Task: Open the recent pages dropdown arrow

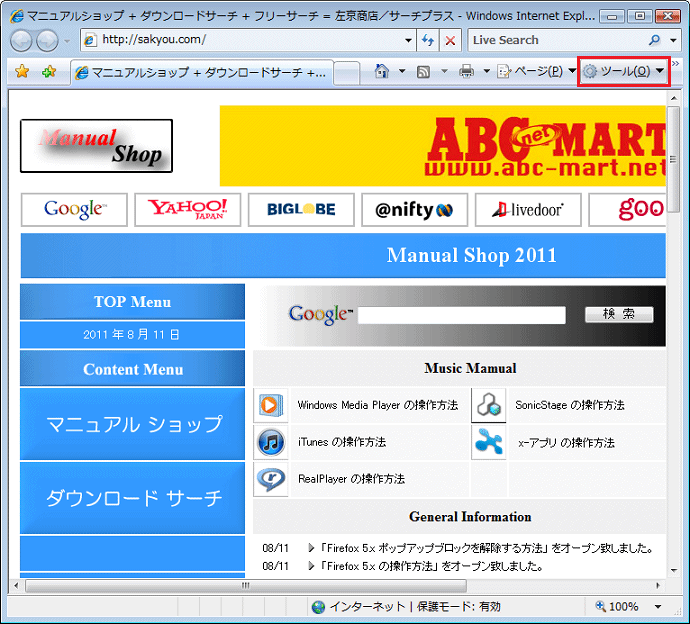Action: pos(67,41)
